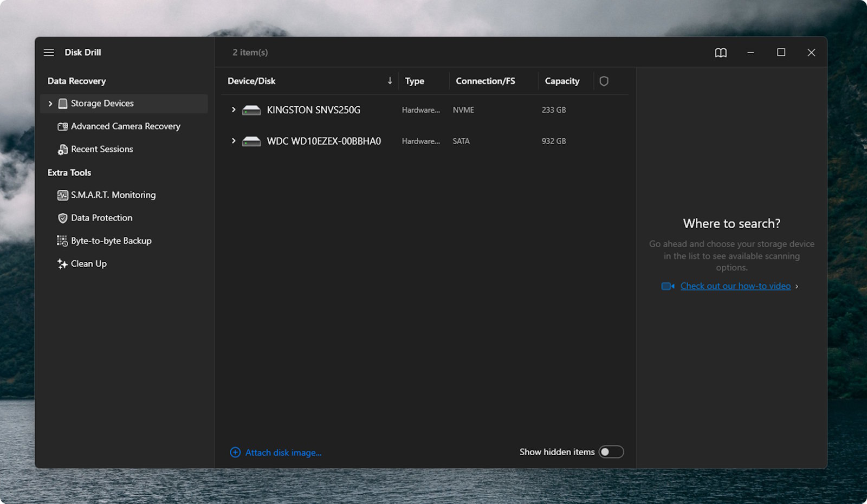Open Advanced Camera Recovery
This screenshot has width=867, height=504.
click(x=125, y=126)
